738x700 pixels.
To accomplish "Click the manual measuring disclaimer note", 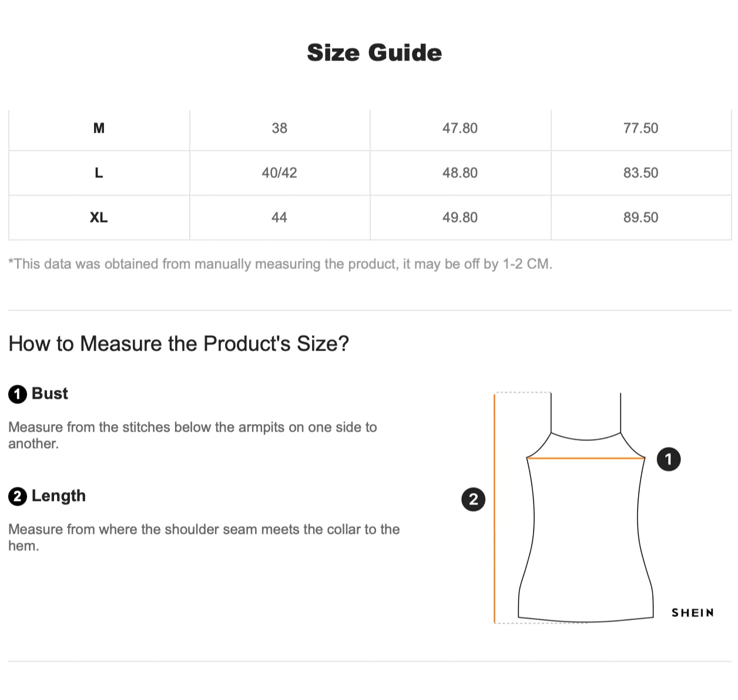I will click(x=280, y=264).
